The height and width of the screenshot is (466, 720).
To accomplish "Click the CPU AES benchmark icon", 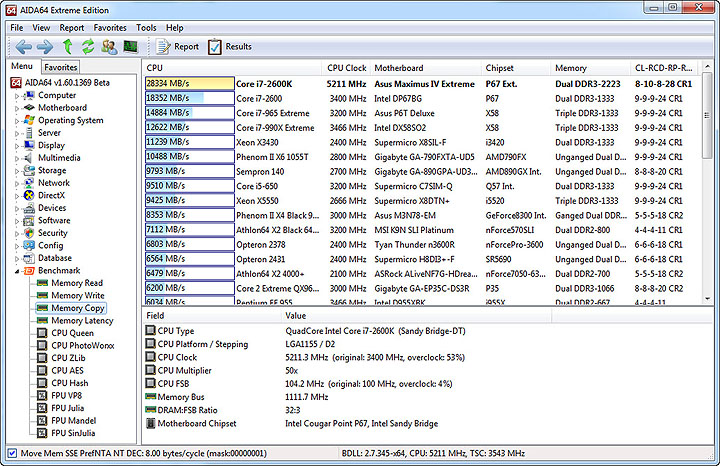I will [42, 371].
